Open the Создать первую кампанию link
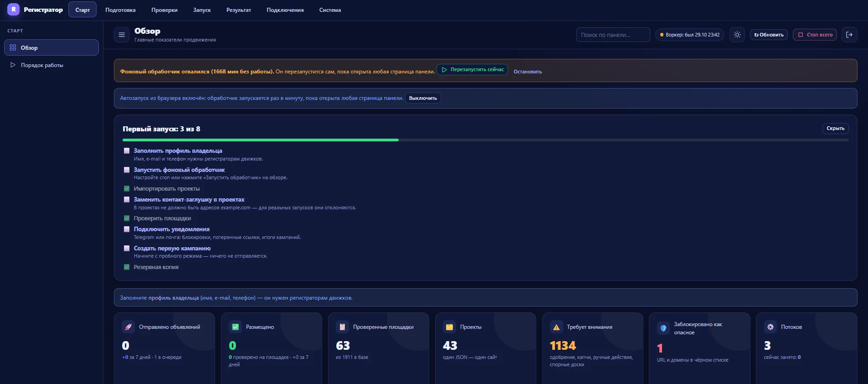This screenshot has height=384, width=868. [172, 248]
